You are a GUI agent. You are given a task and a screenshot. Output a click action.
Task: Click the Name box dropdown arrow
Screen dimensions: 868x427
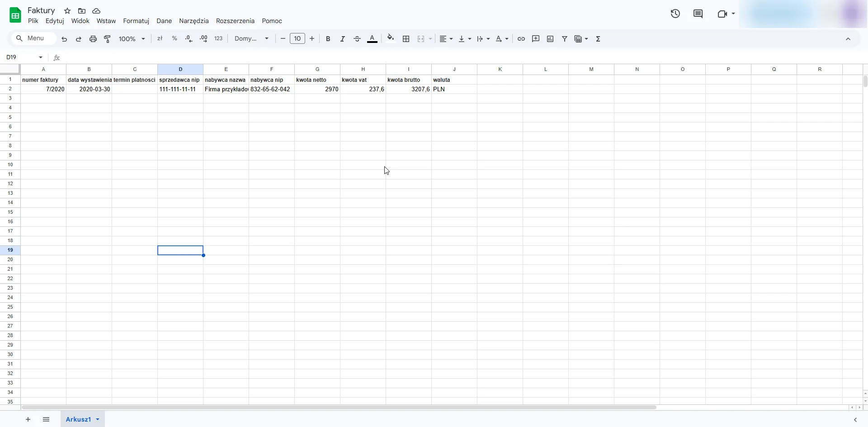click(x=41, y=57)
